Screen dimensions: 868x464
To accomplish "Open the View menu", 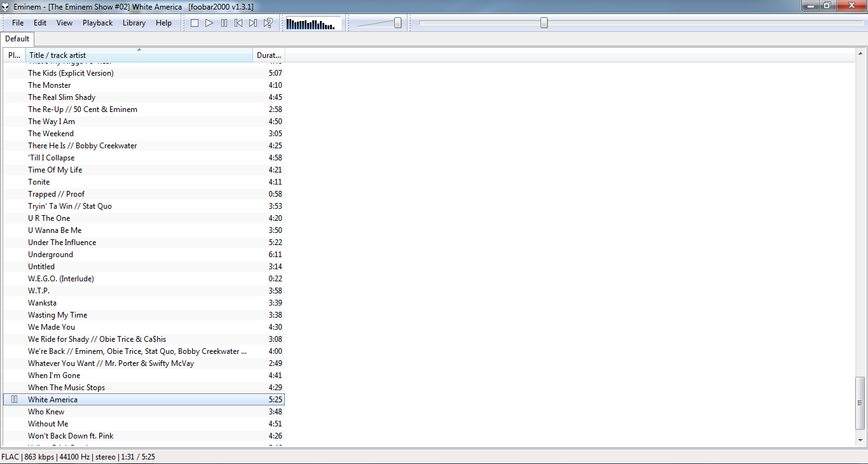I will point(65,23).
